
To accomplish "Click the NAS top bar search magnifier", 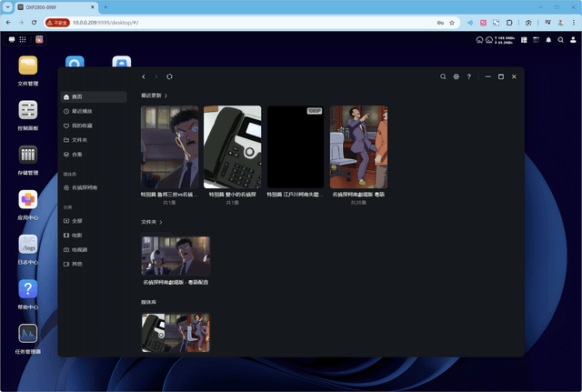I will (x=560, y=40).
